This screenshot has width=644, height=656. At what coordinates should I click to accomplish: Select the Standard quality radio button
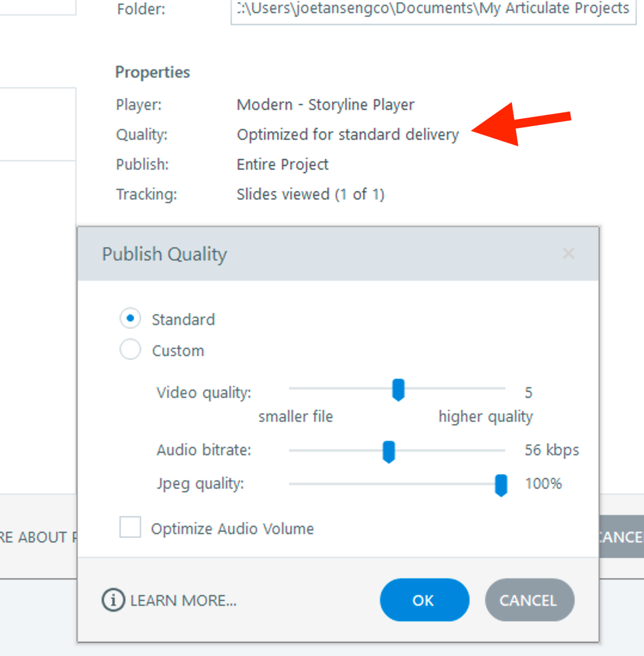click(131, 319)
